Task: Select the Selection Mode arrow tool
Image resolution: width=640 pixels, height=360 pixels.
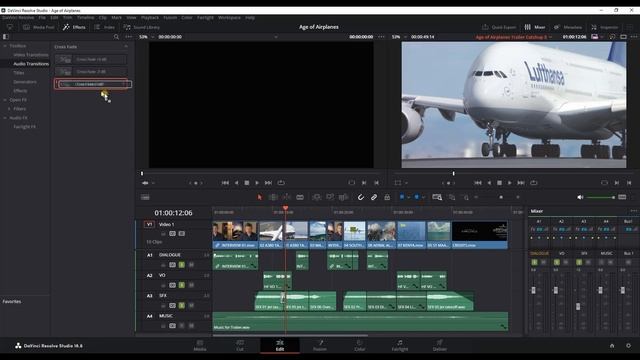Action: (260, 197)
